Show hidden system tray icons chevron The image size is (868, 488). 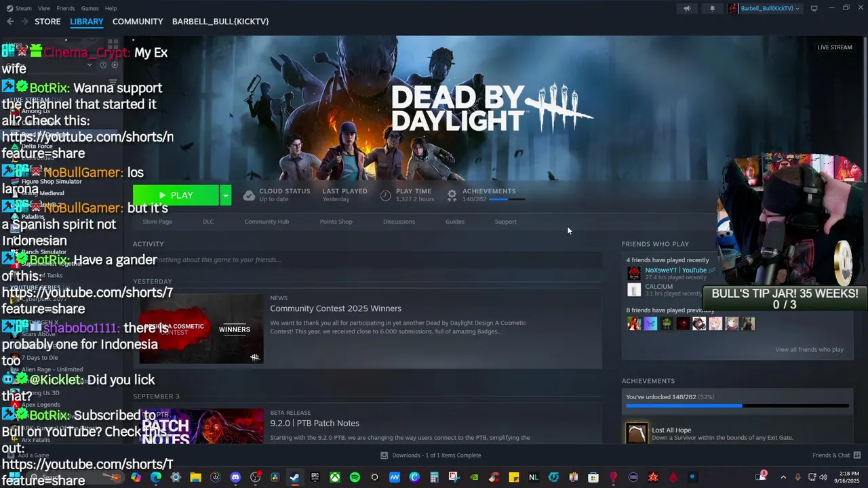coord(783,477)
